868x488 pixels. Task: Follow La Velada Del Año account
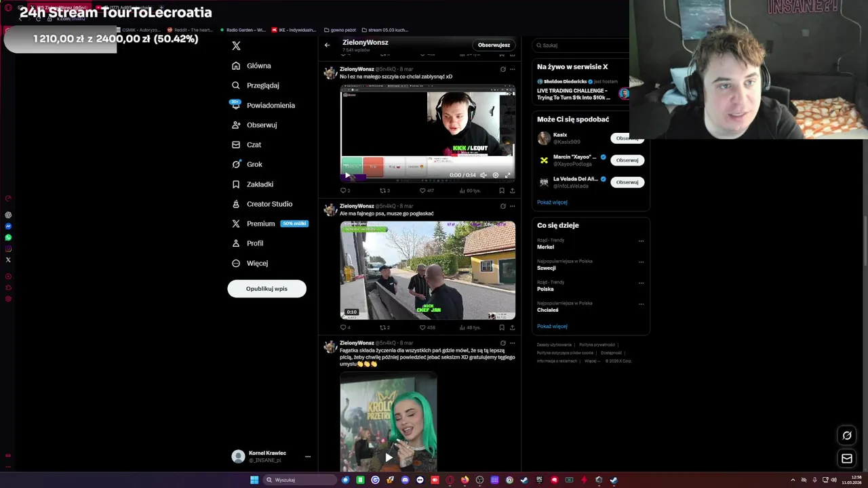coord(627,182)
